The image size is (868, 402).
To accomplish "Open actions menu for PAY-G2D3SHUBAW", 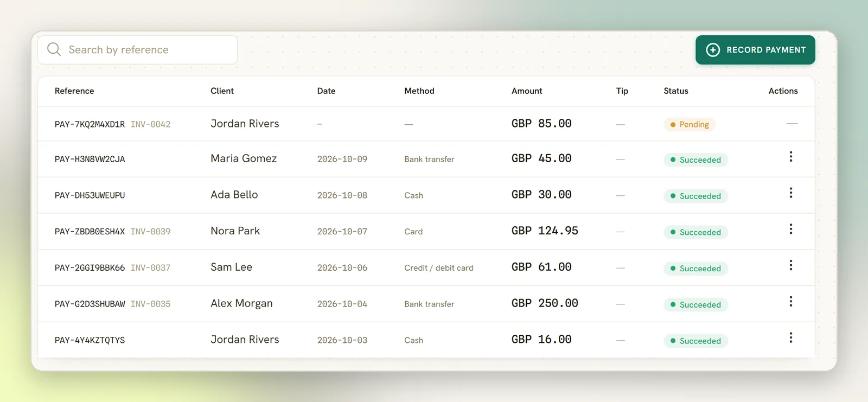I will pyautogui.click(x=791, y=302).
